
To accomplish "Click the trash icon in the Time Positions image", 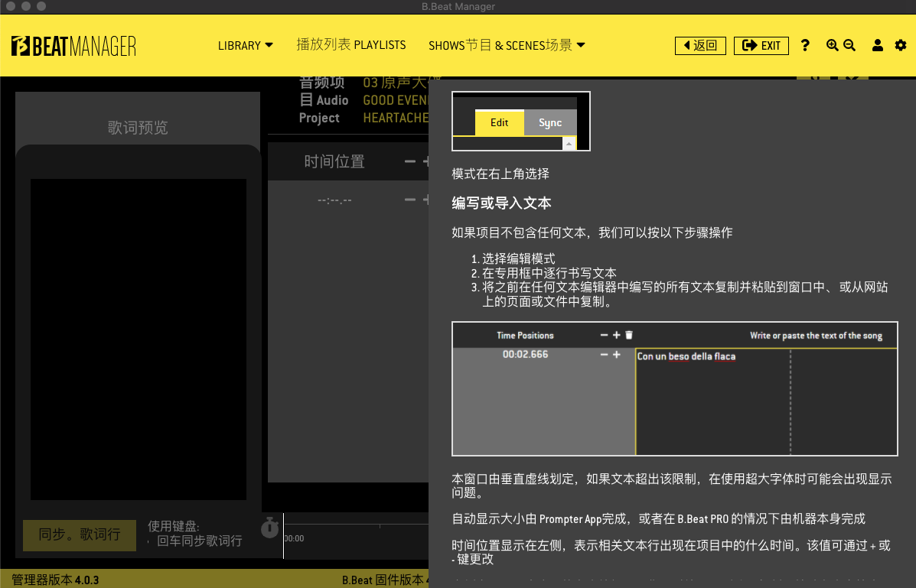I will point(629,335).
